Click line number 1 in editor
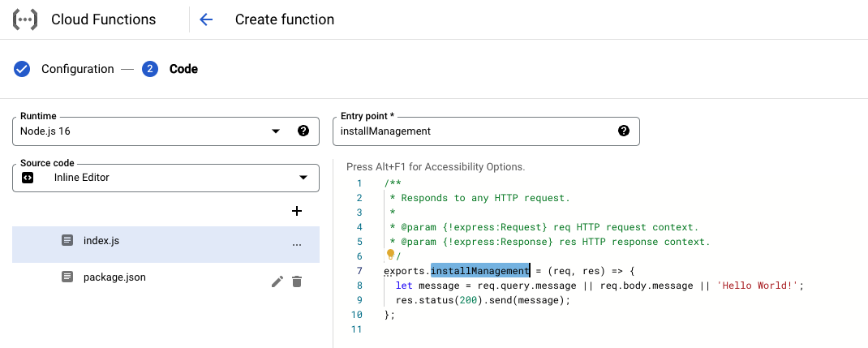Screen dimensions: 868x348 pyautogui.click(x=359, y=183)
